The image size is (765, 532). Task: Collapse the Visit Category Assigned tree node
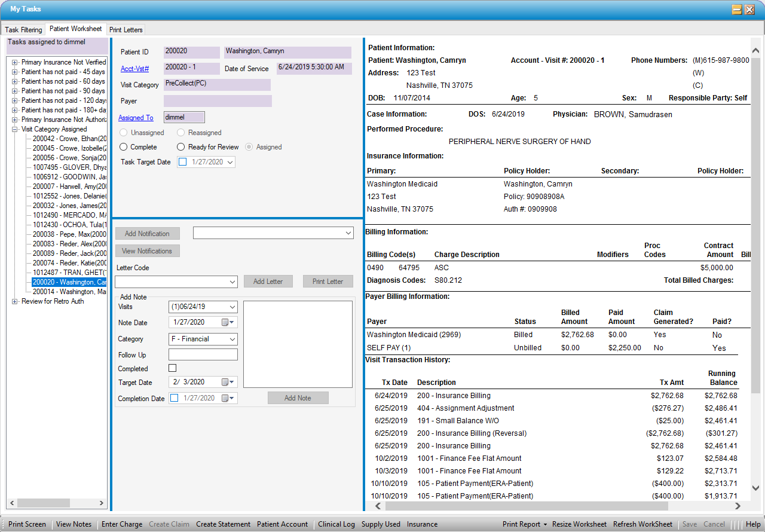pos(15,129)
